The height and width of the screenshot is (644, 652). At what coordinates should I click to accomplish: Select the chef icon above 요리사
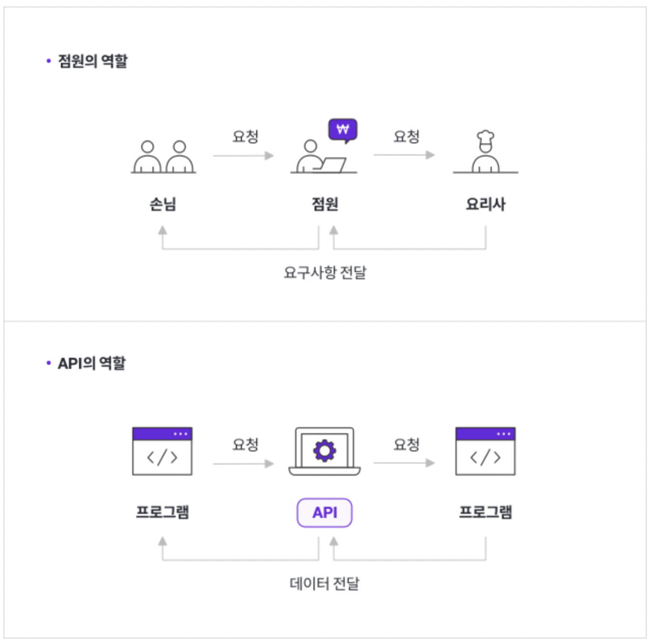tap(485, 152)
